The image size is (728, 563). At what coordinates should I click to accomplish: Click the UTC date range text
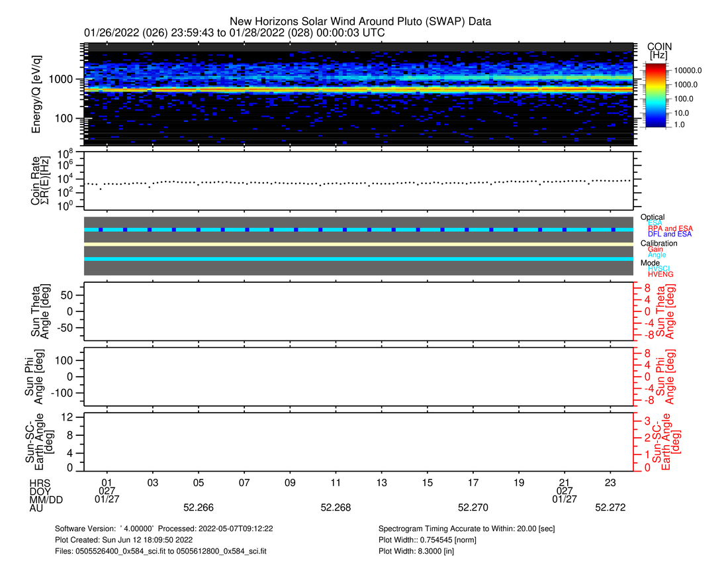[234, 32]
